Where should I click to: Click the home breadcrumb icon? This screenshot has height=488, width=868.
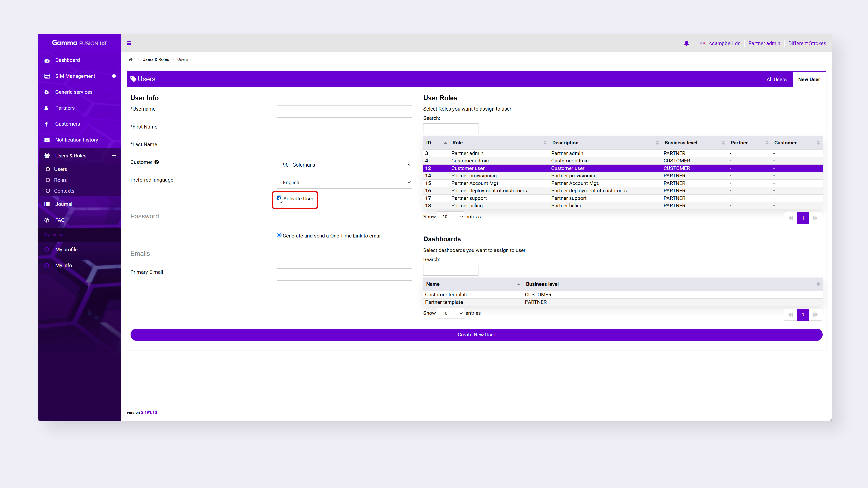pos(130,59)
